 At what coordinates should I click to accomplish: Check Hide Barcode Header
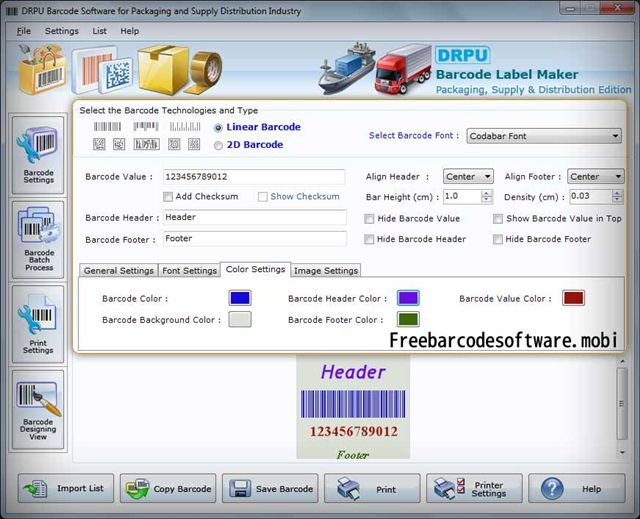coord(369,240)
